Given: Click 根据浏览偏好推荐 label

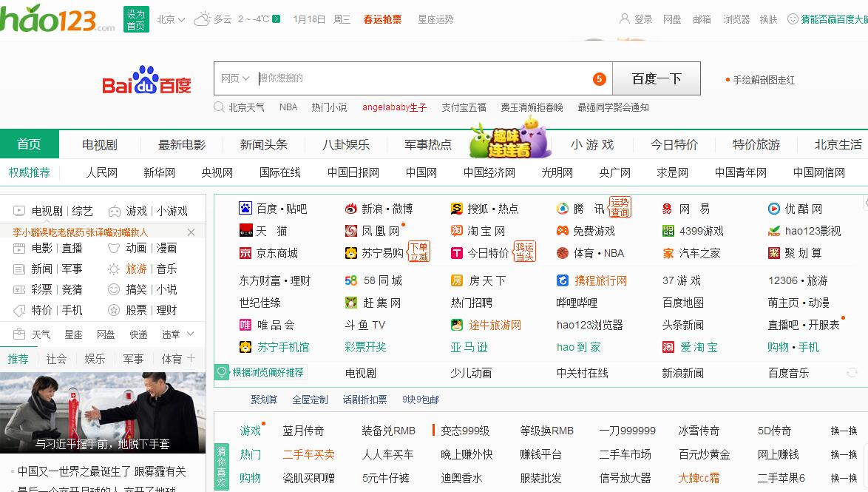Looking at the screenshot, I should 268,372.
